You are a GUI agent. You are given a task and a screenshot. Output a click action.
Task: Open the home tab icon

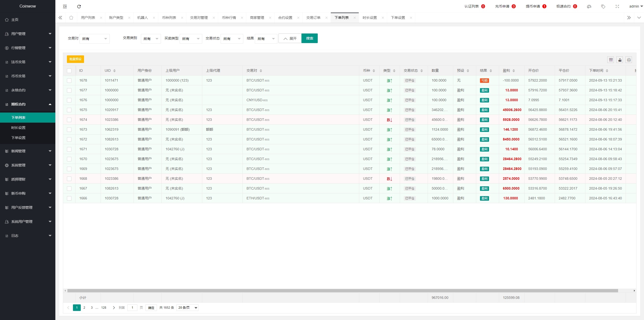pyautogui.click(x=71, y=18)
